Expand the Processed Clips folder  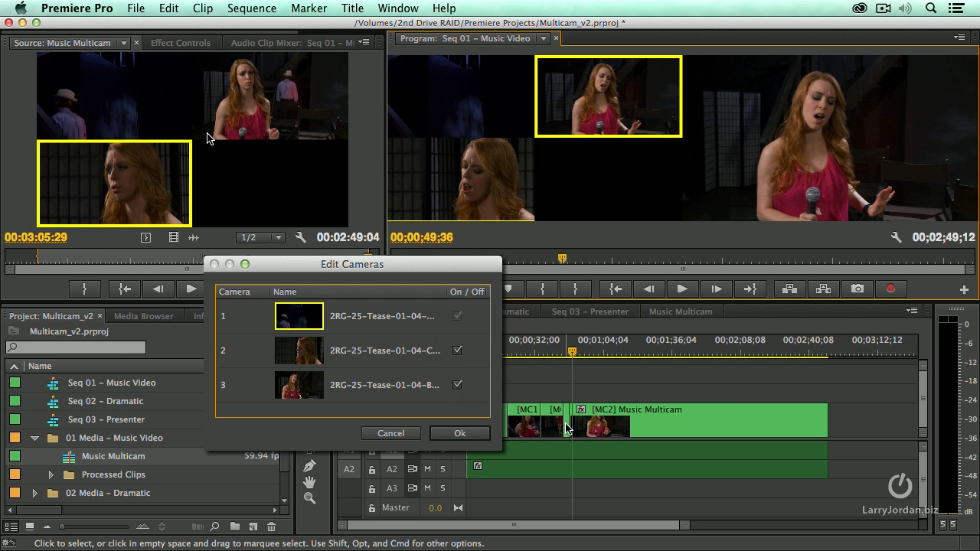[x=51, y=474]
